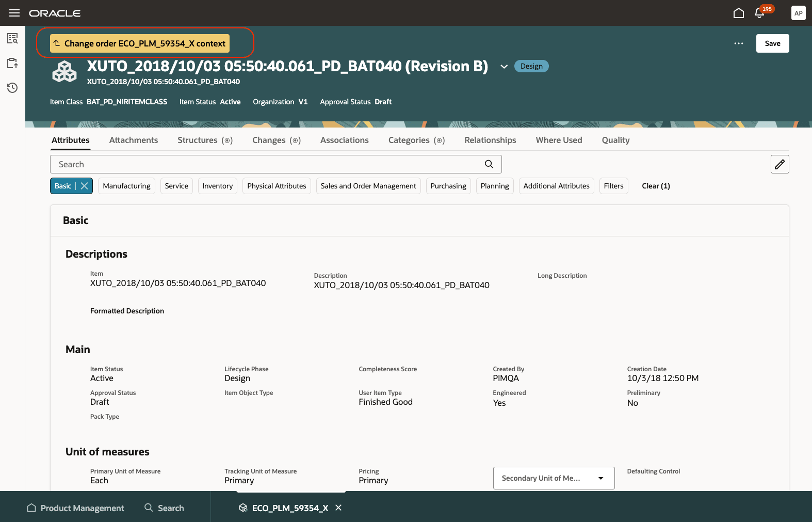Click Created By value PIMQA

tap(506, 378)
